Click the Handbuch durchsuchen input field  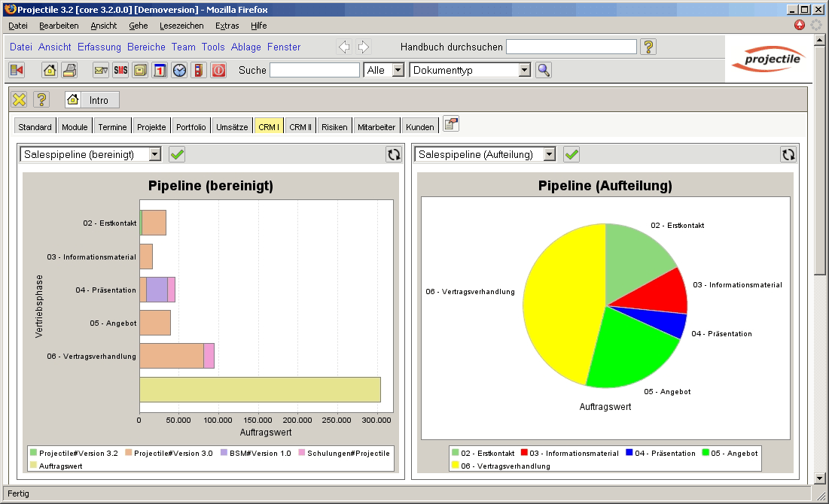[571, 47]
